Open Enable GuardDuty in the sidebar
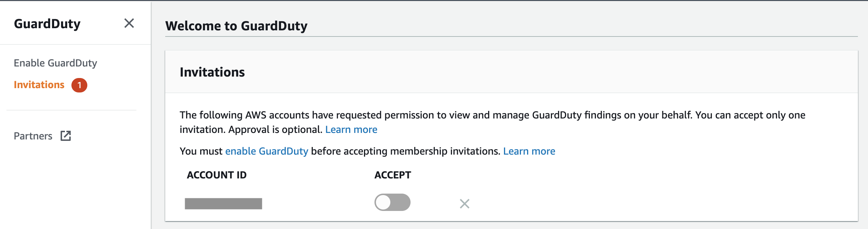The image size is (868, 229). 55,63
